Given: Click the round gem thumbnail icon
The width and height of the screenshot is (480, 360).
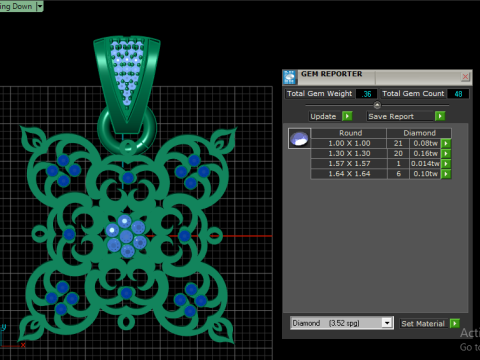Looking at the screenshot, I should coord(299,138).
